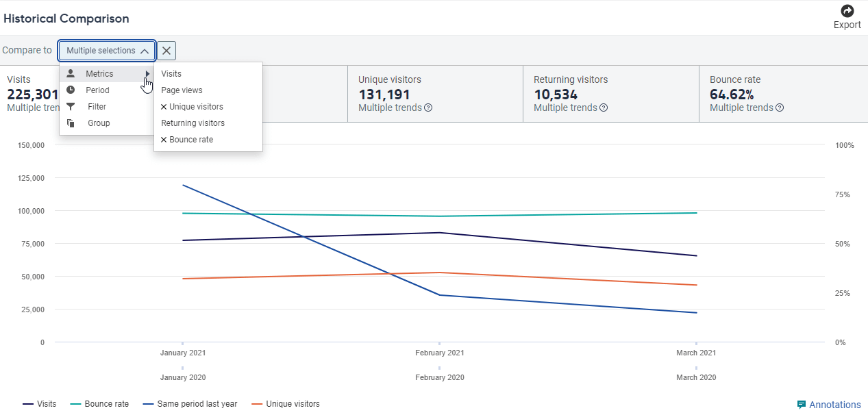Enable Page views in the metrics submenu
This screenshot has height=417, width=868.
(182, 90)
